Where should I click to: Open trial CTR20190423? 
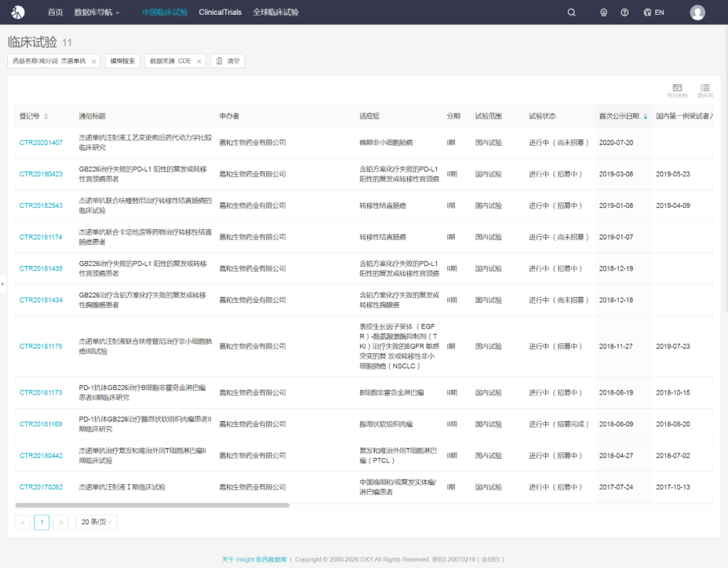41,174
